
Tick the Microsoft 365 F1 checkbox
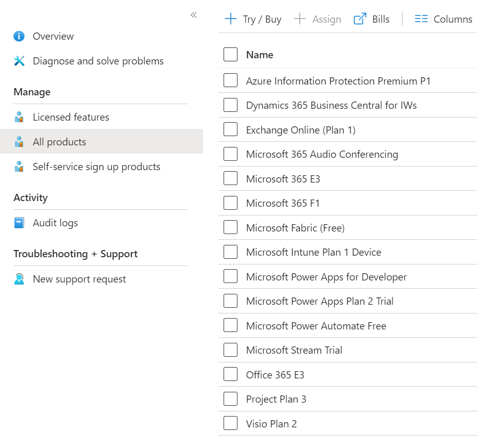click(231, 203)
